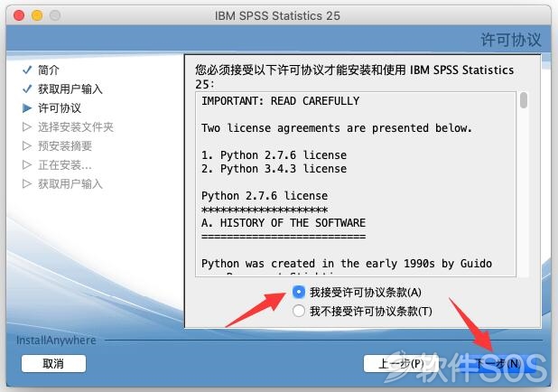Image resolution: width=558 pixels, height=392 pixels.
Task: Click the red close window button
Action: (x=19, y=15)
